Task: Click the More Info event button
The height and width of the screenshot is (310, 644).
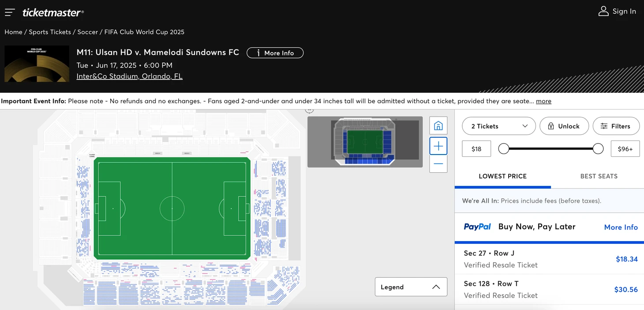Action: [275, 53]
